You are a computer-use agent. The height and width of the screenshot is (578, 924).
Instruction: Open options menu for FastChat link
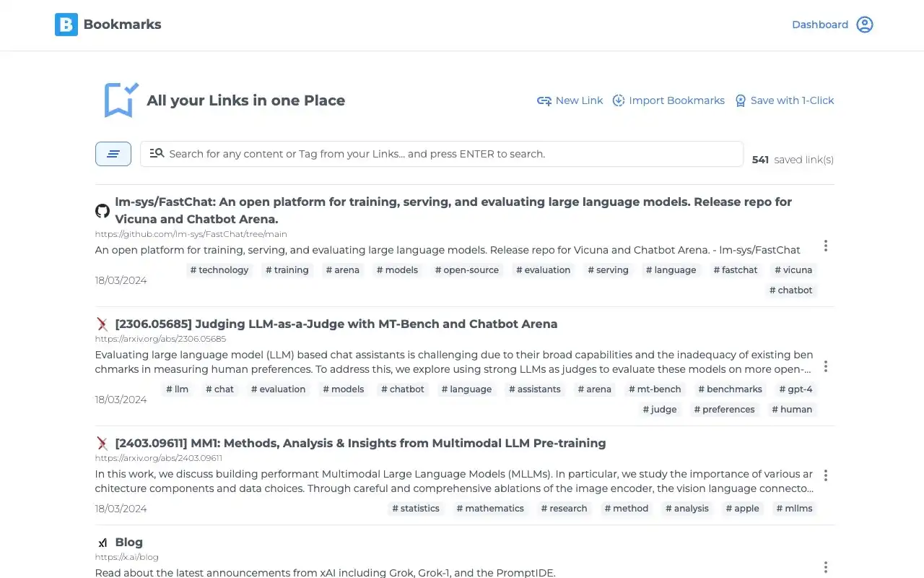pos(826,246)
